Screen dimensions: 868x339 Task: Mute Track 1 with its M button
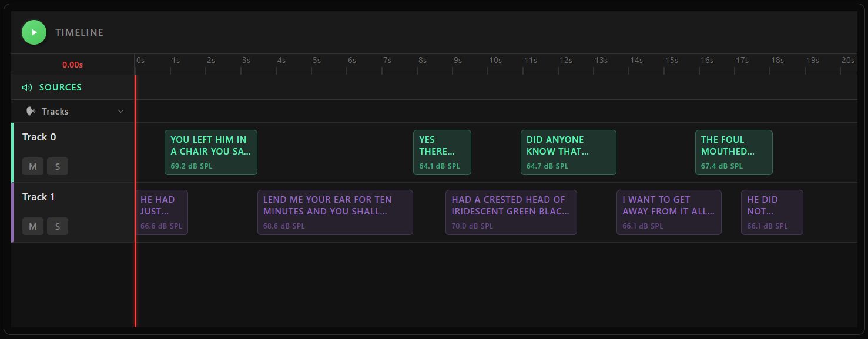(33, 226)
